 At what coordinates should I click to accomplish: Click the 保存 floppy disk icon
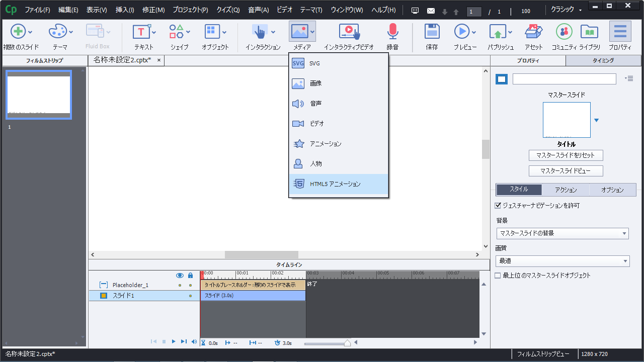(x=432, y=33)
